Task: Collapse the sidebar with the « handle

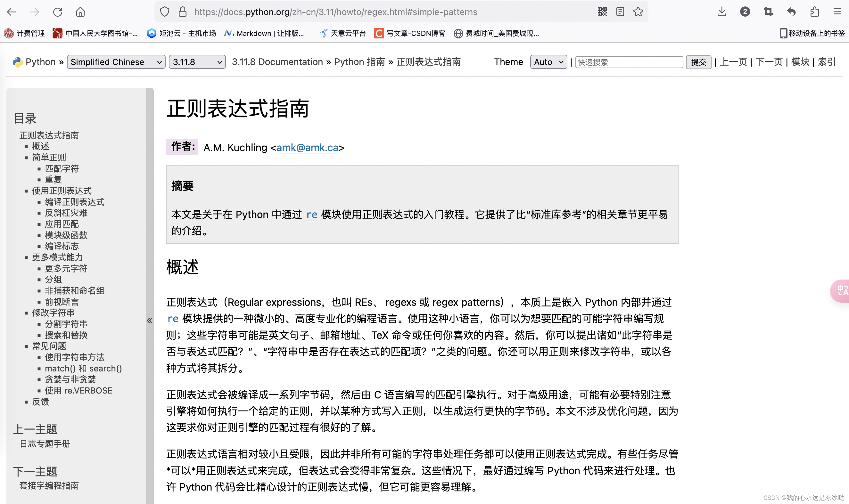Action: 150,320
